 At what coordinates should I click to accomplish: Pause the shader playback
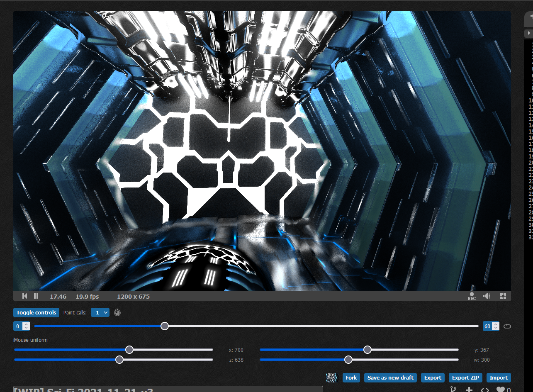point(36,296)
